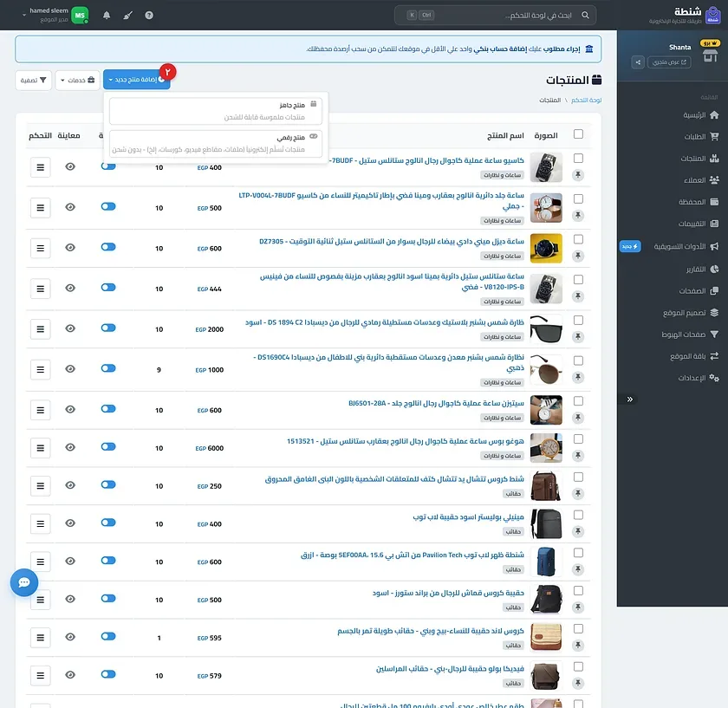Select the Casio 400 EGP watch checkbox
The height and width of the screenshot is (708, 728).
578,159
